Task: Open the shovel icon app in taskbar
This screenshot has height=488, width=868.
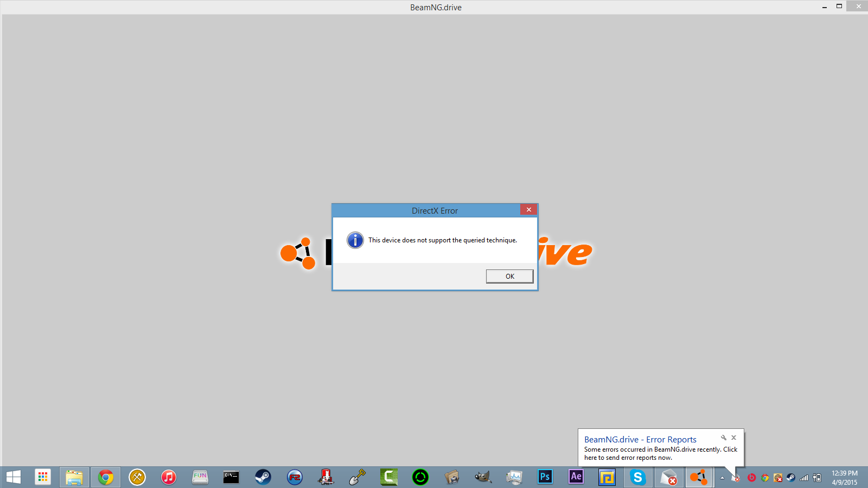Action: click(357, 477)
